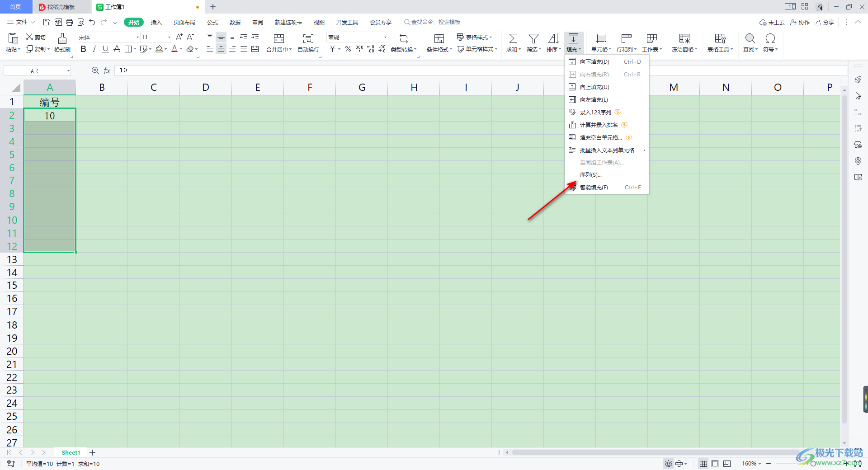This screenshot has width=868, height=470.
Task: Switch to page layout view in status bar
Action: tap(715, 464)
